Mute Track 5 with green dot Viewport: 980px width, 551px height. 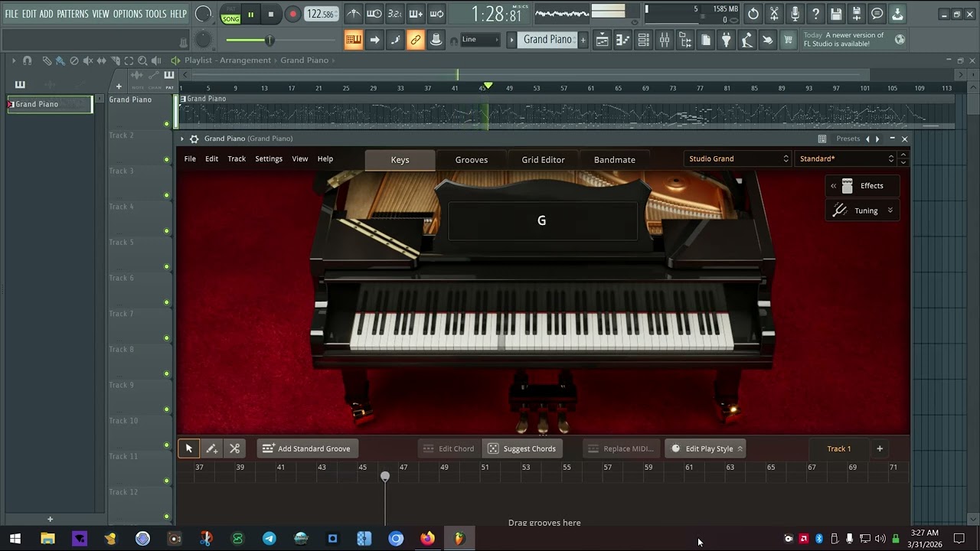(167, 266)
